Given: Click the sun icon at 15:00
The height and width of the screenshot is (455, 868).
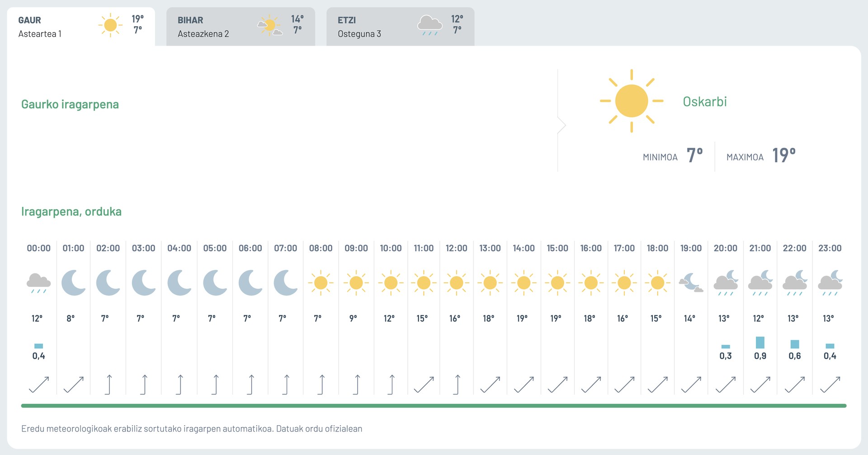Looking at the screenshot, I should coord(557,283).
